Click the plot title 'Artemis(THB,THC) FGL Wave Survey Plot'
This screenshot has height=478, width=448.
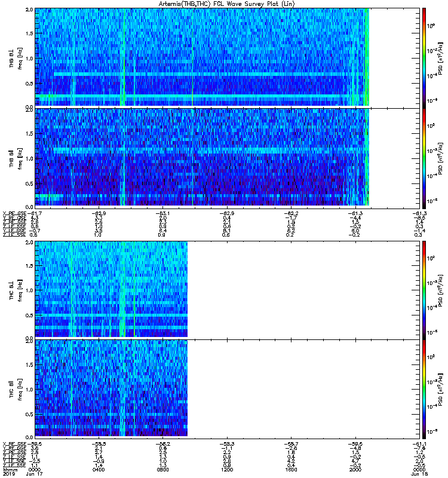click(x=227, y=4)
